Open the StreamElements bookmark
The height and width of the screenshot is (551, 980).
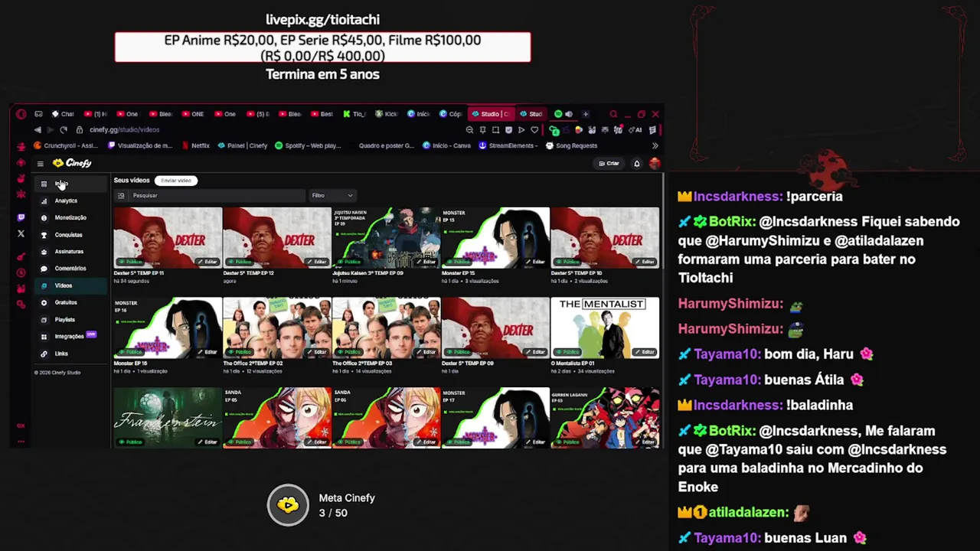(x=508, y=145)
